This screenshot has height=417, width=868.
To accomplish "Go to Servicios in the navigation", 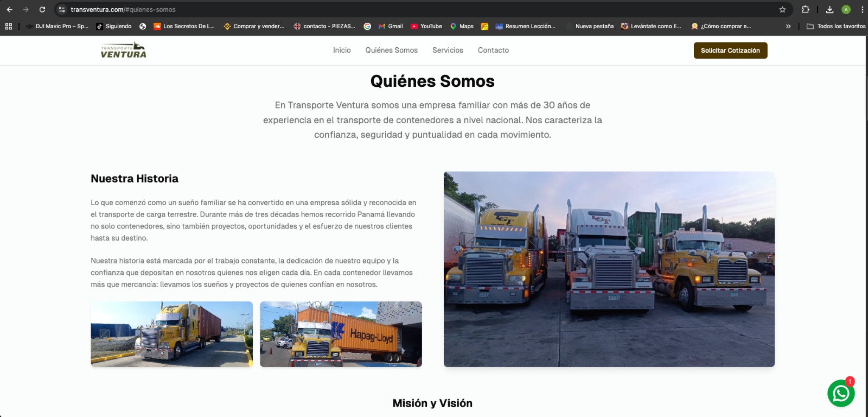I will point(448,50).
